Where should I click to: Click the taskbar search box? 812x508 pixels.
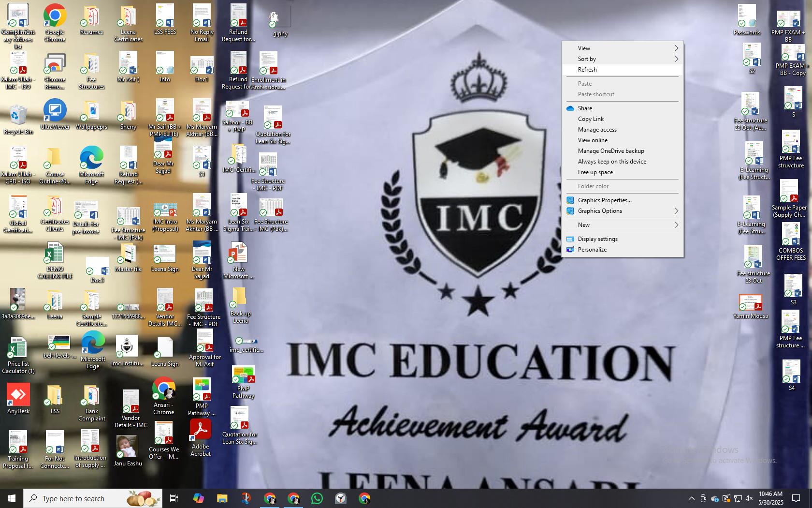coord(93,498)
